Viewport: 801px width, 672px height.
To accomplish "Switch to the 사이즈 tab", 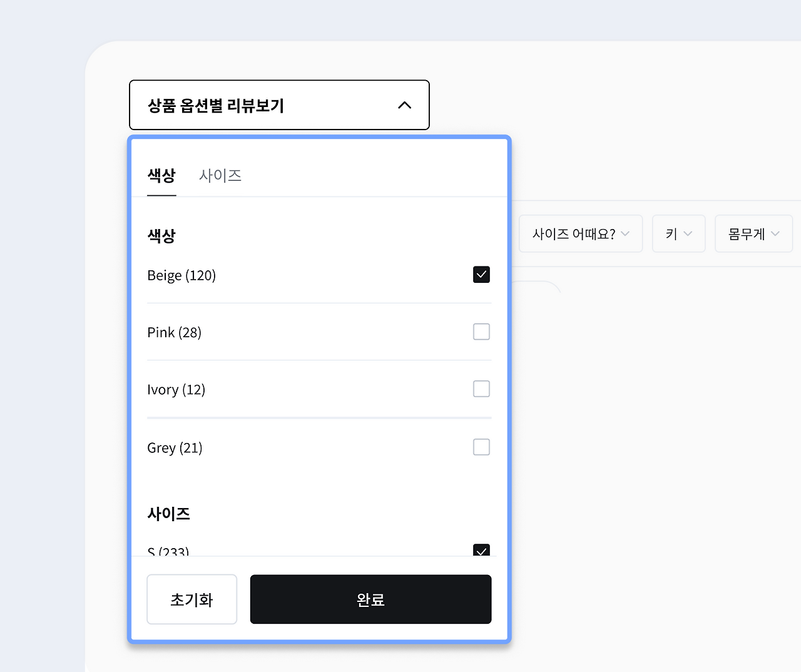I will click(220, 176).
